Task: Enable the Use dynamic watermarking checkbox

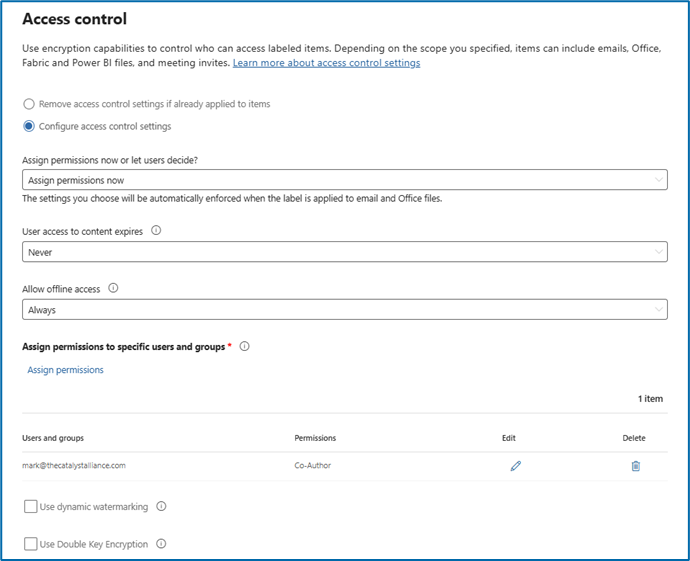Action: click(x=31, y=507)
